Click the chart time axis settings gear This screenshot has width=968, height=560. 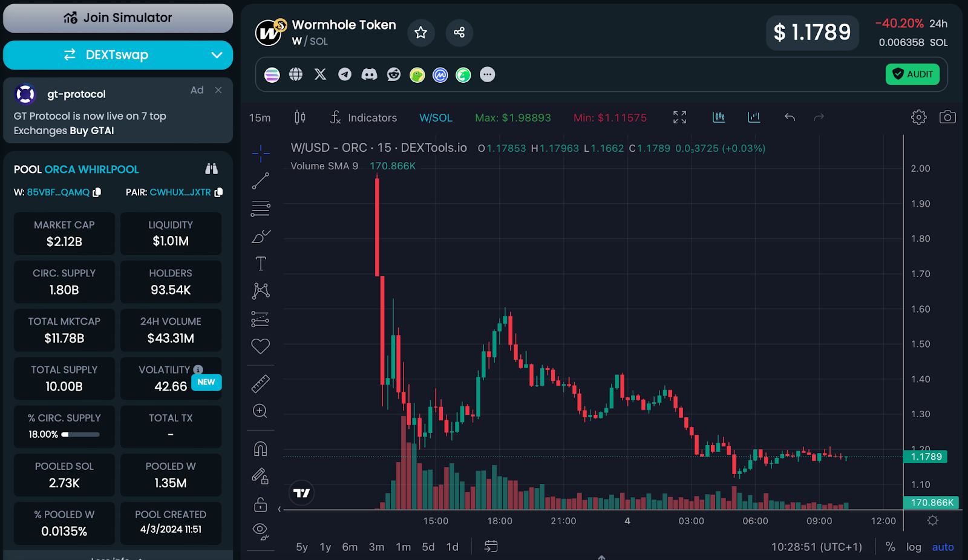point(933,521)
